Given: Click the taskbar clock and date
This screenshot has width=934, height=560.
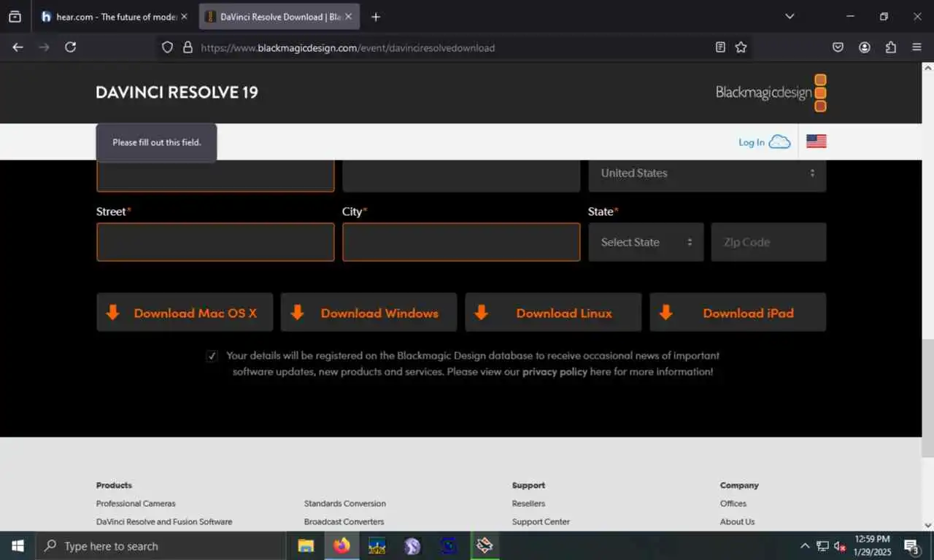Looking at the screenshot, I should coord(873,545).
